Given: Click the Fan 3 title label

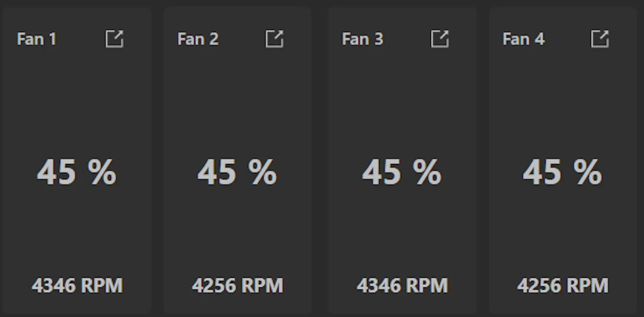Looking at the screenshot, I should pos(362,39).
